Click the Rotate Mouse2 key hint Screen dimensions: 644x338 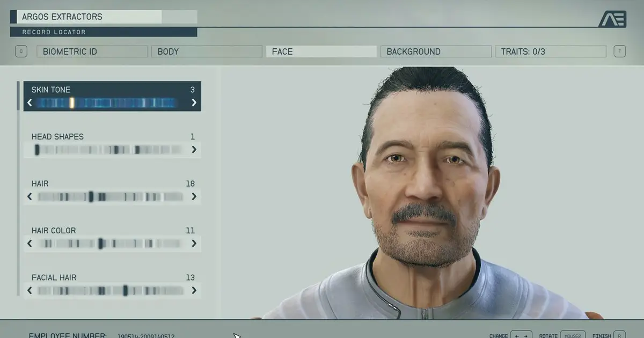pyautogui.click(x=573, y=335)
